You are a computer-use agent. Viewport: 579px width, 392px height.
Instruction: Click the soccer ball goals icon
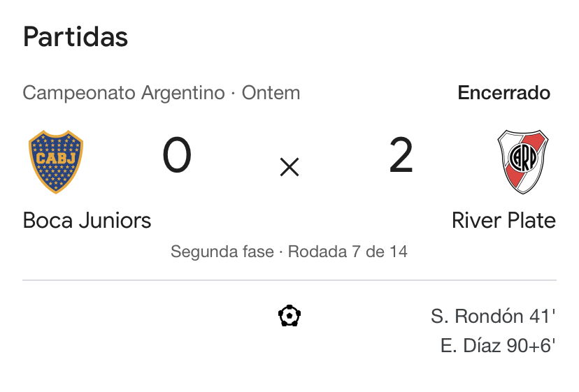pos(289,316)
